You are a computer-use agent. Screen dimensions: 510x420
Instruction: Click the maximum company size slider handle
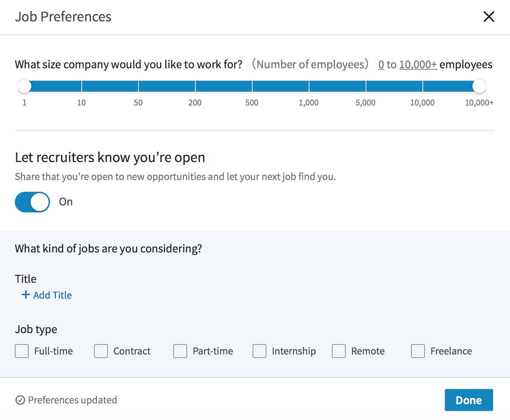coord(479,86)
